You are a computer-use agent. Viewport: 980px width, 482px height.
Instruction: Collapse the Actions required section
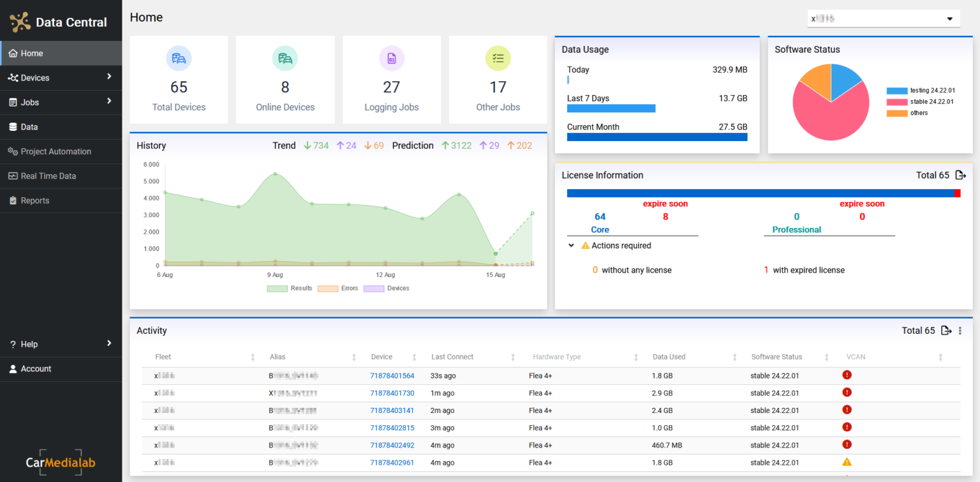pyautogui.click(x=571, y=245)
